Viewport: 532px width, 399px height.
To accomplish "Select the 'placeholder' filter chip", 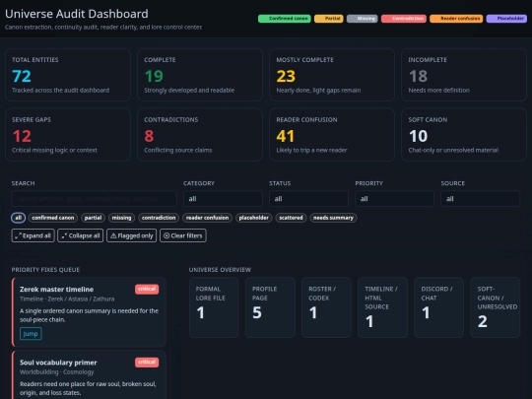I will tap(253, 218).
